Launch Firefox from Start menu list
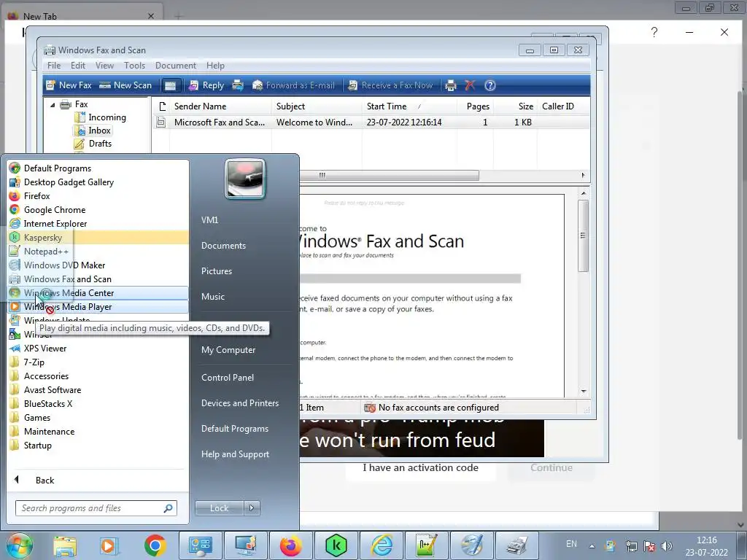 click(98, 196)
